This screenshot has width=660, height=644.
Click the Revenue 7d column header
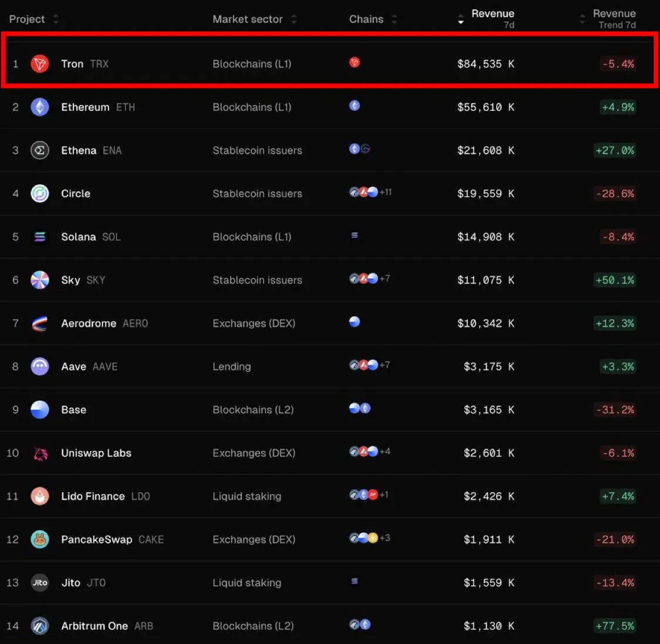493,19
